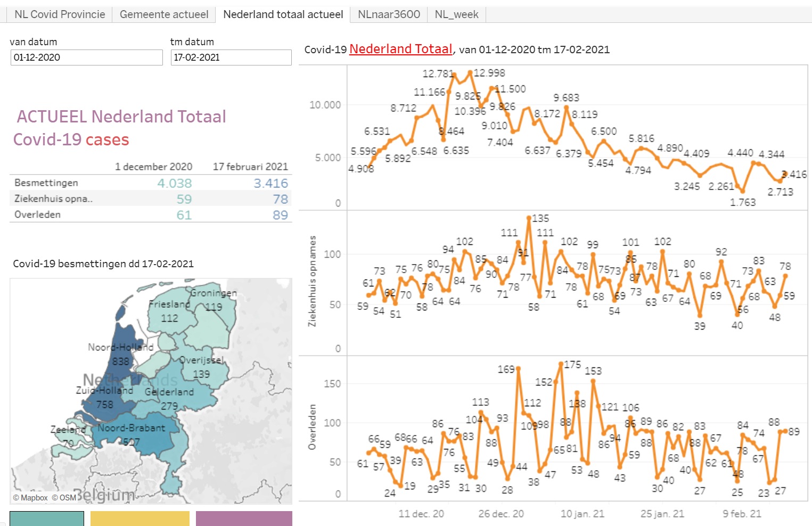Open the Mapbox attribution link
Screen dimensions: 812x526
pos(31,498)
